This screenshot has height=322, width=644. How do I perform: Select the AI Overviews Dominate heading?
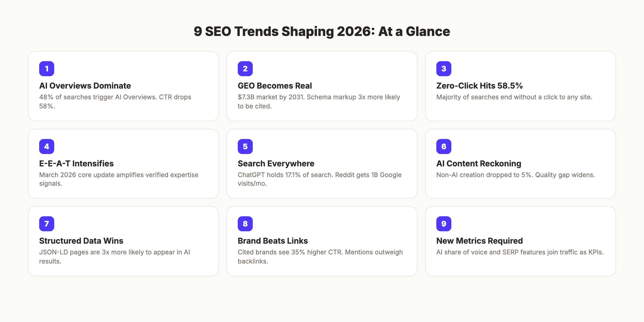pos(85,86)
